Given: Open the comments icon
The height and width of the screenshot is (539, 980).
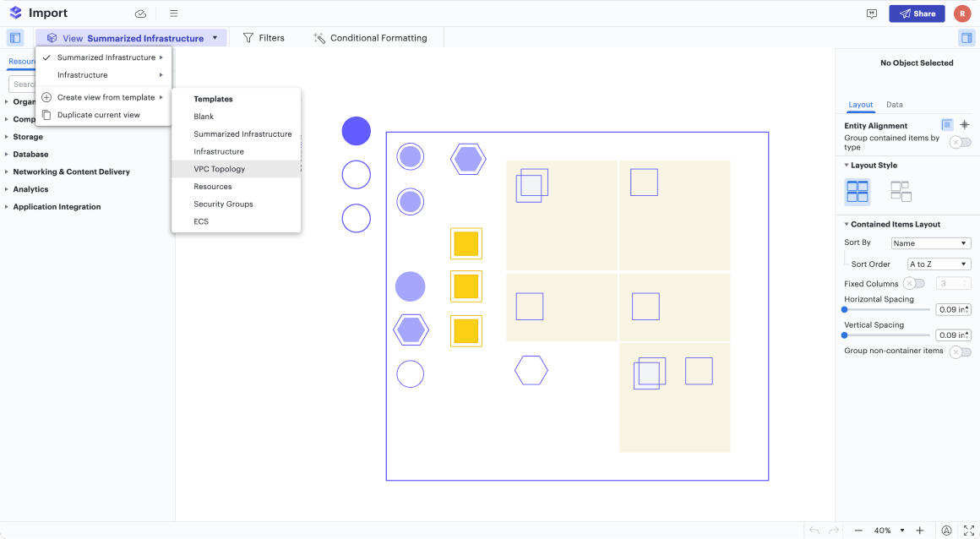Looking at the screenshot, I should (872, 14).
